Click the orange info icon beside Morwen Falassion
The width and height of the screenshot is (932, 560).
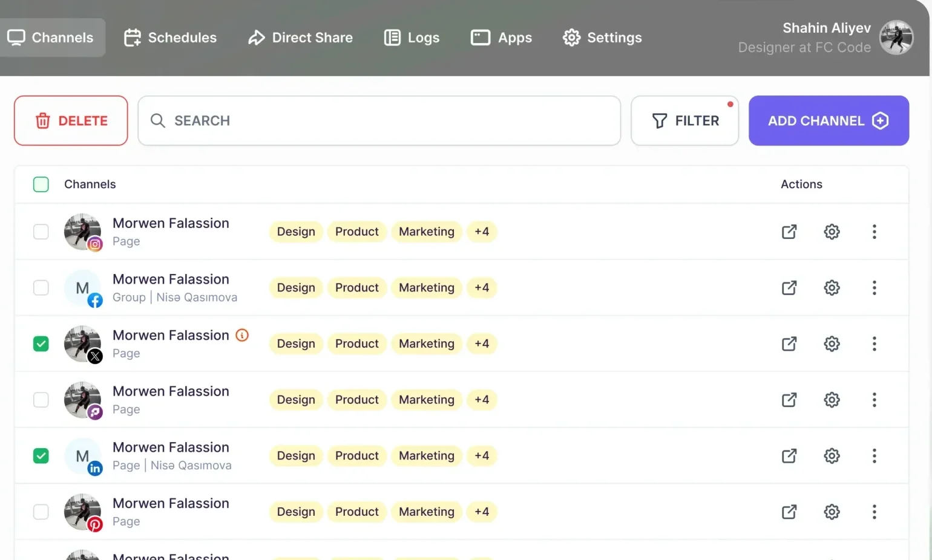click(242, 335)
